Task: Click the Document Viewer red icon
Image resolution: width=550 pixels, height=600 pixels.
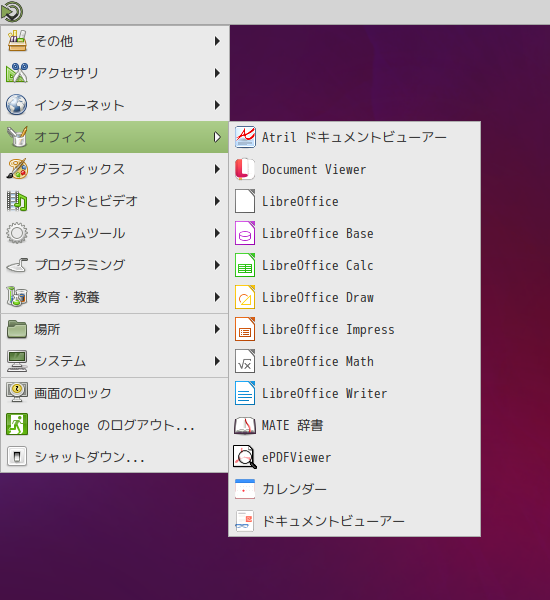Action: click(245, 169)
